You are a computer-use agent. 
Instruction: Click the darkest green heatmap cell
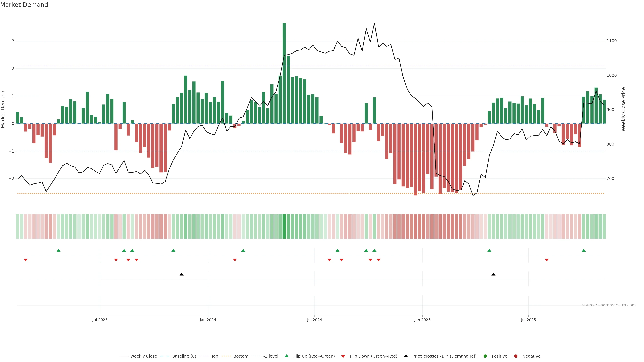pos(284,226)
